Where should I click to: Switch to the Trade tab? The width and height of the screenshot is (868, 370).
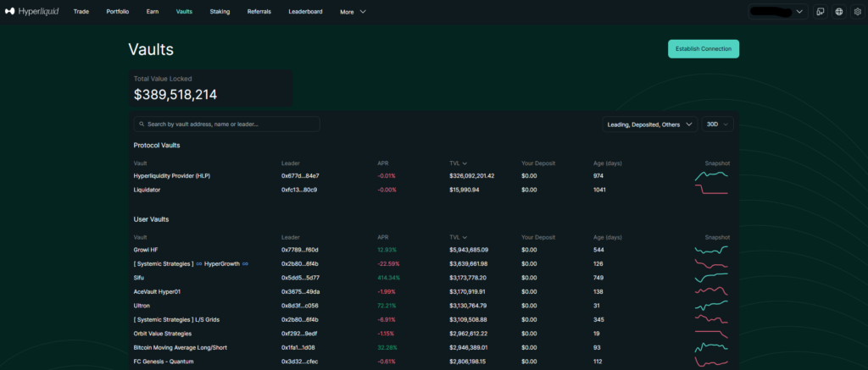81,12
